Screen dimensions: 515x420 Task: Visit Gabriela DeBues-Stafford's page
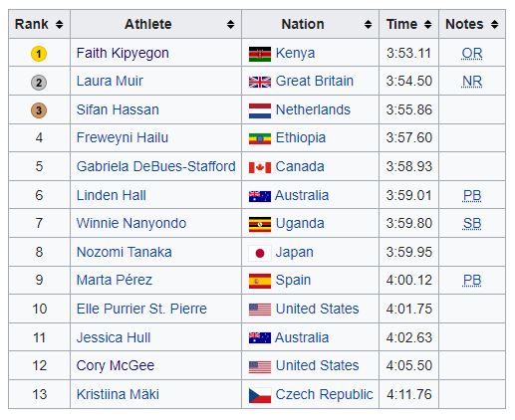(x=156, y=166)
